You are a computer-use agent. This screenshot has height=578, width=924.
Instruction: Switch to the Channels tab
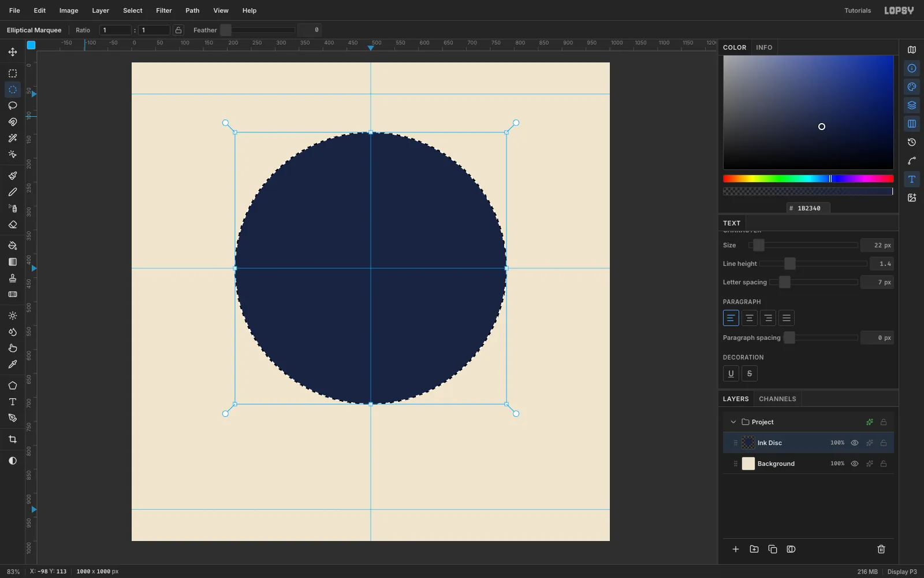(x=777, y=399)
